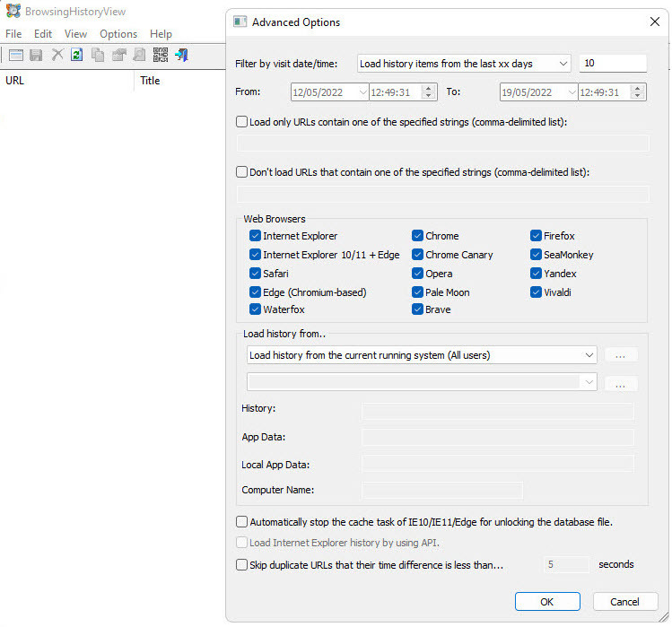The image size is (672, 627).
Task: Uncheck the Firefox browser checkbox
Action: pyautogui.click(x=536, y=236)
